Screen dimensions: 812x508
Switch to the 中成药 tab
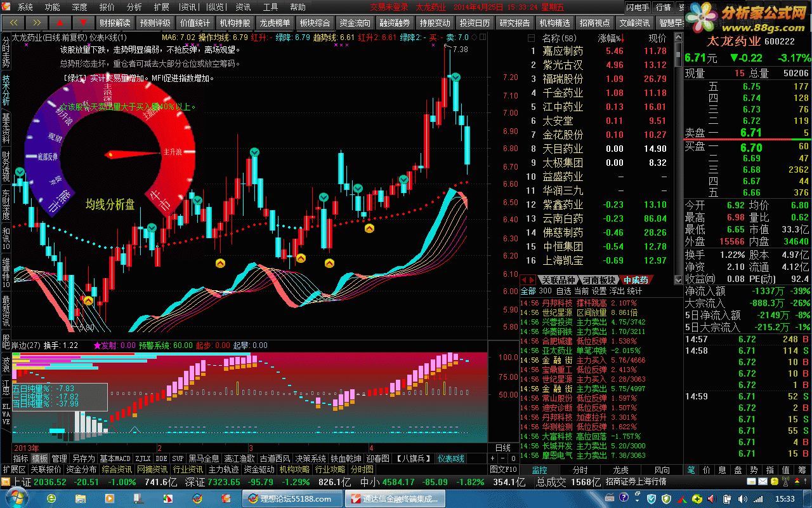coord(636,280)
